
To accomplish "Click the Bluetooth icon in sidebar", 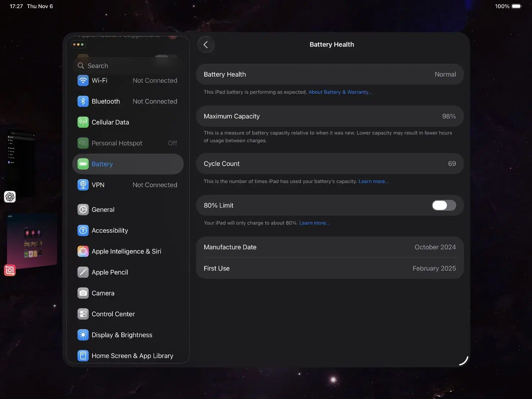I will tap(83, 101).
